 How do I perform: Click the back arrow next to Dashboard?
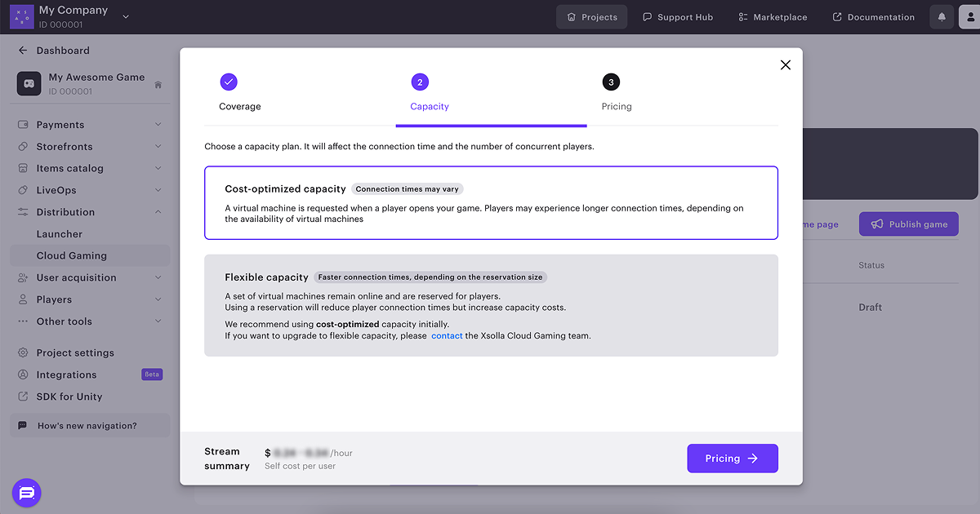(x=23, y=51)
